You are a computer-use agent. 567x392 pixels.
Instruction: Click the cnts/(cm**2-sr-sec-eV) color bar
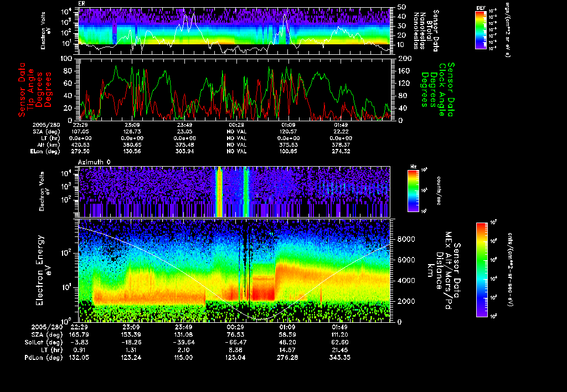pos(482,270)
